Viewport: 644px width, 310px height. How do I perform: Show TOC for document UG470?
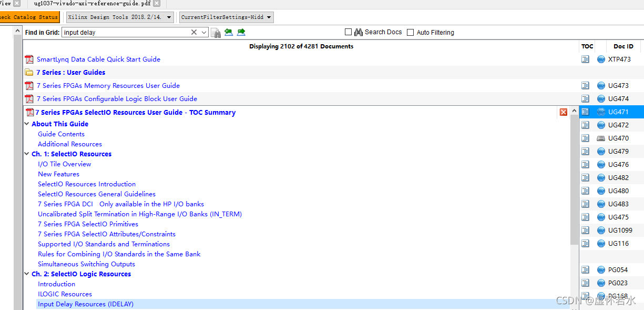click(585, 138)
